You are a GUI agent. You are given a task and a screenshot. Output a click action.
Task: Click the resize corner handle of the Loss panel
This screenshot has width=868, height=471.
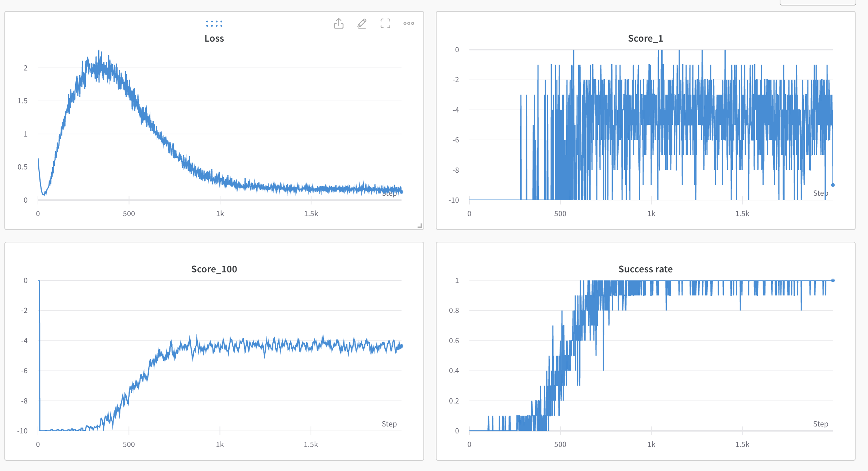420,226
